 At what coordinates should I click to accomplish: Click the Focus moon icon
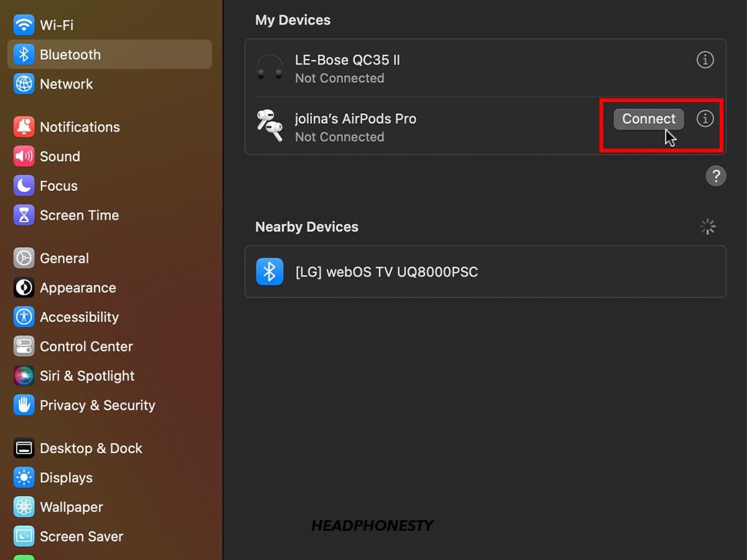pos(24,186)
